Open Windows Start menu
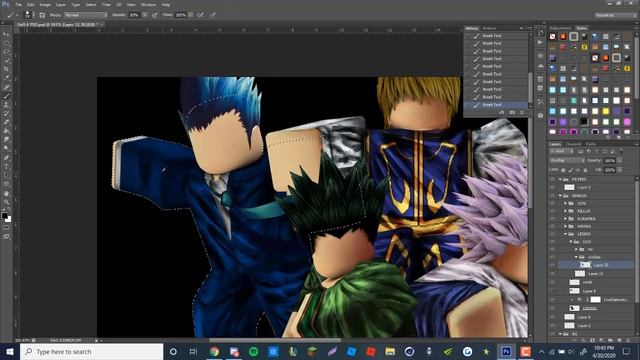Screen dimensions: 640x360 (10, 351)
